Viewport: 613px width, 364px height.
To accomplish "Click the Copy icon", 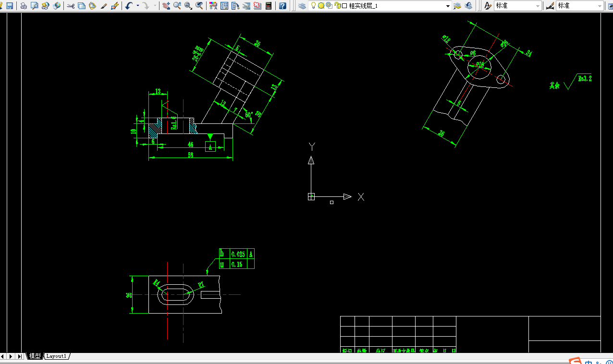I will click(x=82, y=6).
